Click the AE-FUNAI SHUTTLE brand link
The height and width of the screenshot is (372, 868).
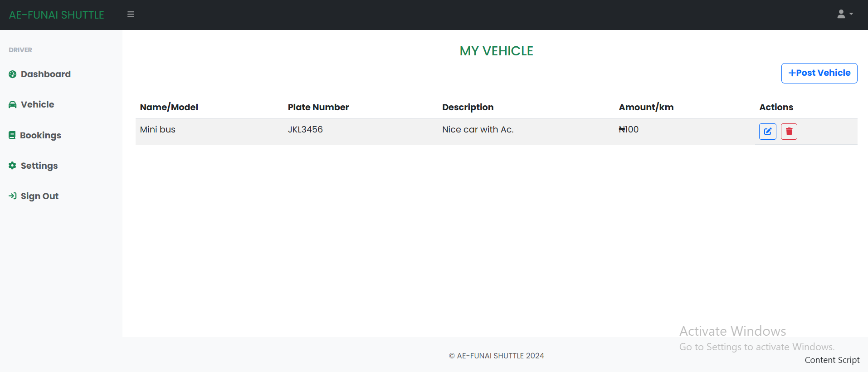point(57,15)
